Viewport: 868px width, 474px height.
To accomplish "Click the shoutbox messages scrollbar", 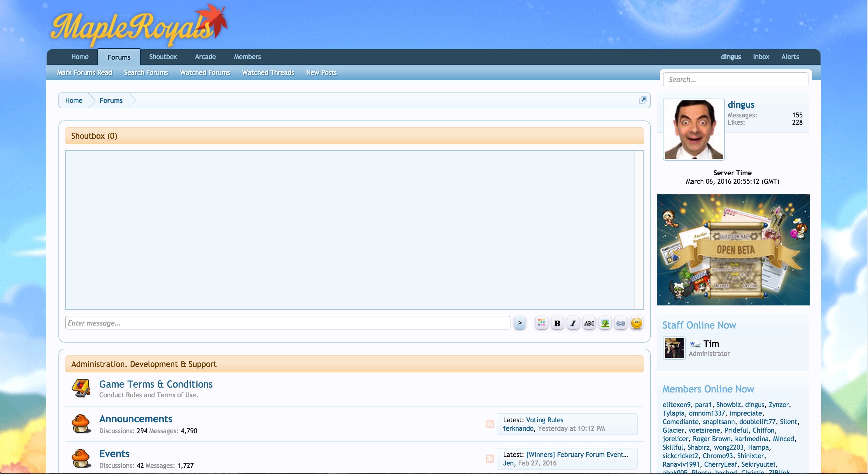I will click(639, 230).
